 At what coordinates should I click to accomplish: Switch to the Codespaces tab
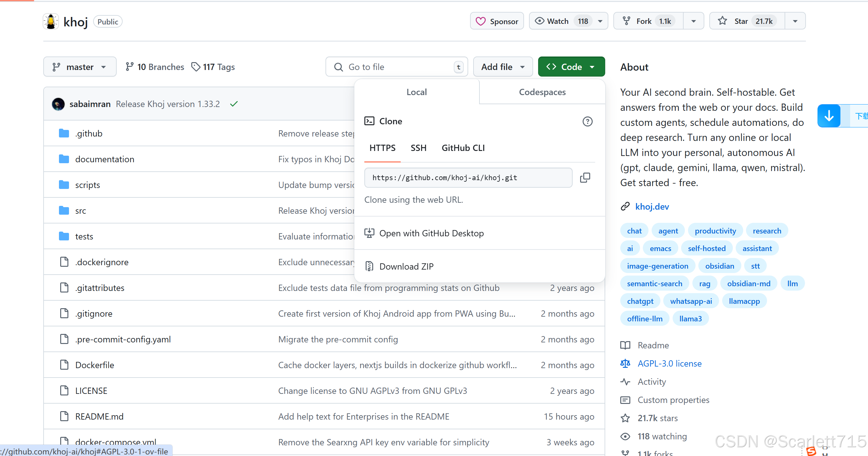[x=542, y=92]
